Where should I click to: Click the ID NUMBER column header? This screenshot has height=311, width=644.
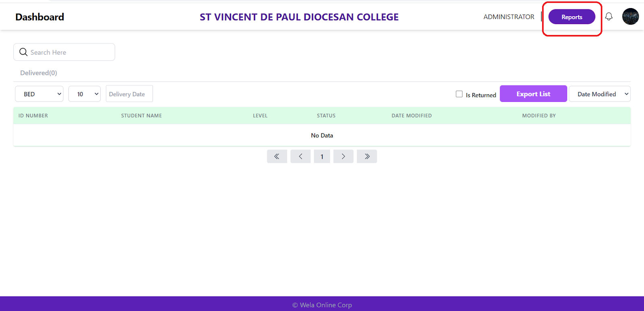[33, 116]
